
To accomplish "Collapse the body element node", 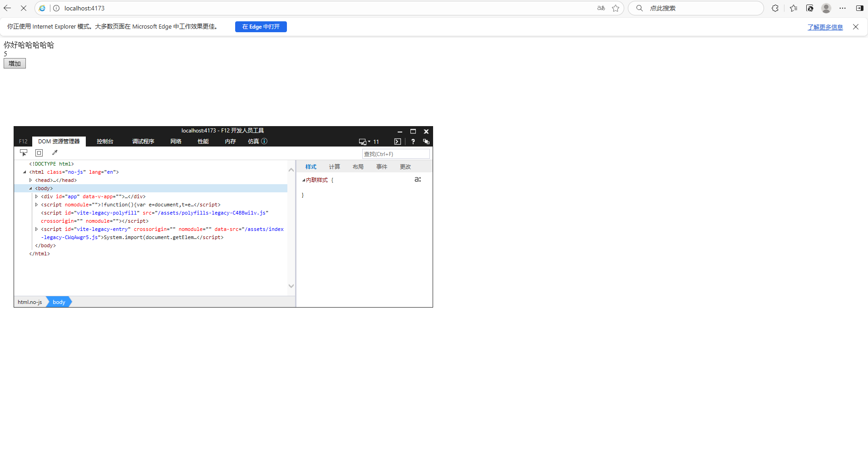I will pos(30,189).
